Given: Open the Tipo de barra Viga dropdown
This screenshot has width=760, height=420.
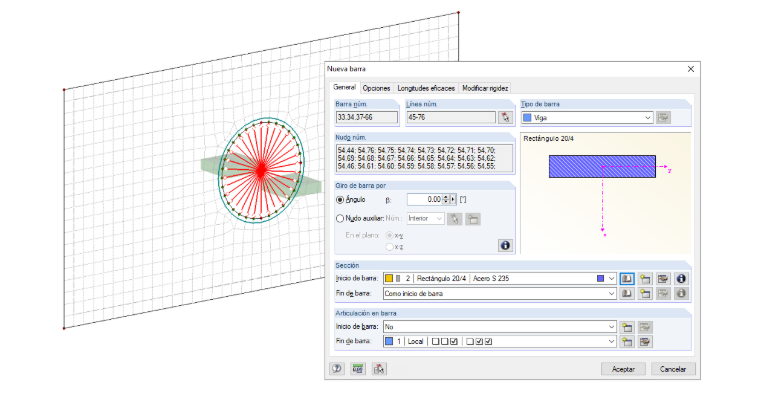Looking at the screenshot, I should tap(648, 118).
